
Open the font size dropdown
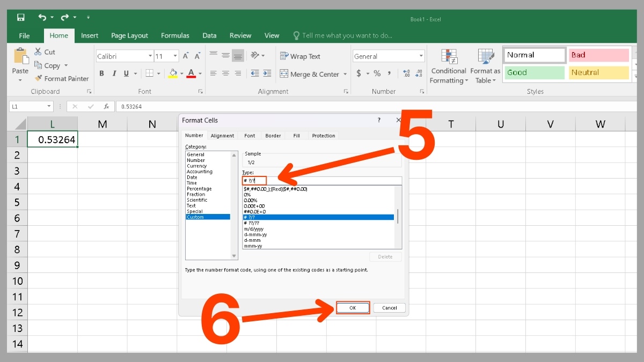pyautogui.click(x=175, y=56)
